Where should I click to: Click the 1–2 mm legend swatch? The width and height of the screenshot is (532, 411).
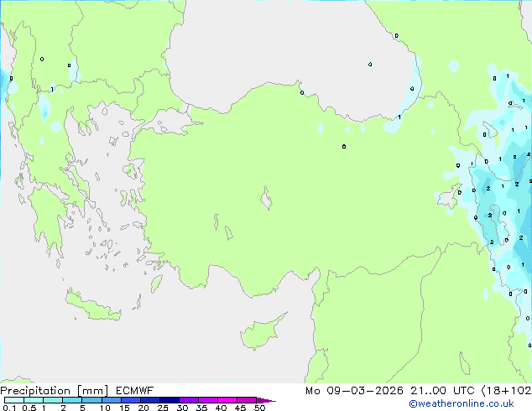coord(53,400)
